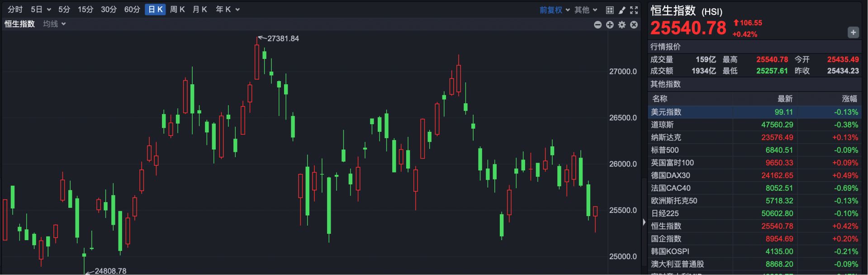This screenshot has height=275, width=868.
Task: Open the 其他 options dropdown
Action: [586, 10]
